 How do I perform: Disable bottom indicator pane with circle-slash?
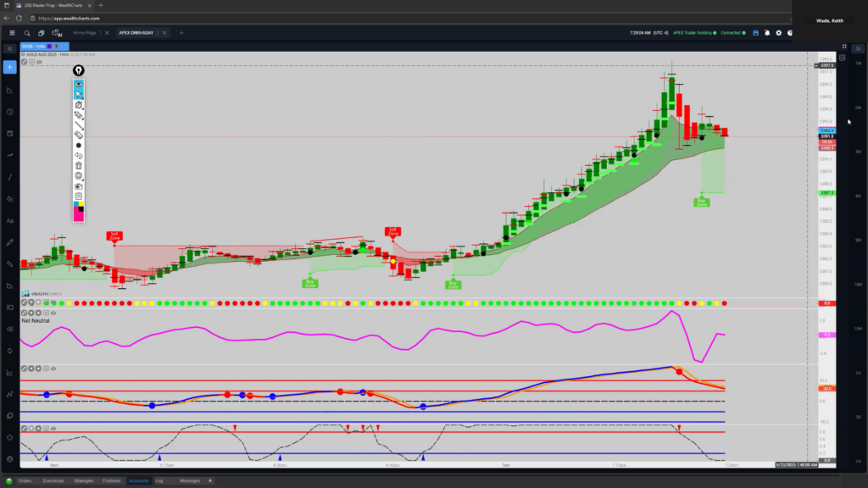(25, 428)
